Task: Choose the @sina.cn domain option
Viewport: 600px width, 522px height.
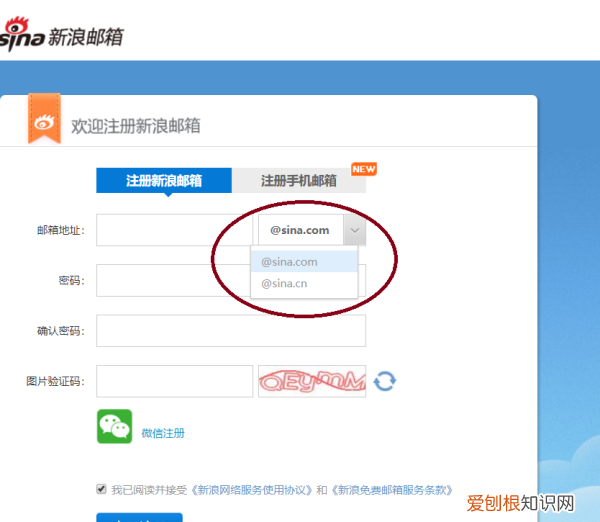Action: click(x=303, y=284)
